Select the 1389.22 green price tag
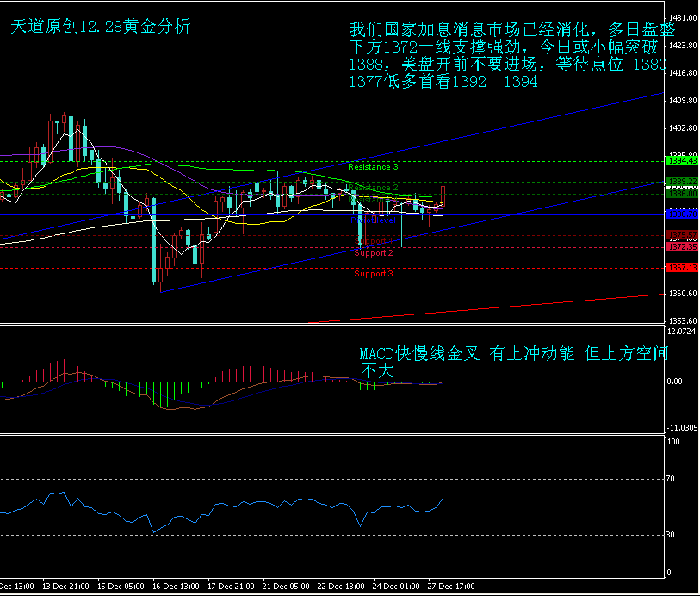The height and width of the screenshot is (596, 700). coord(681,181)
